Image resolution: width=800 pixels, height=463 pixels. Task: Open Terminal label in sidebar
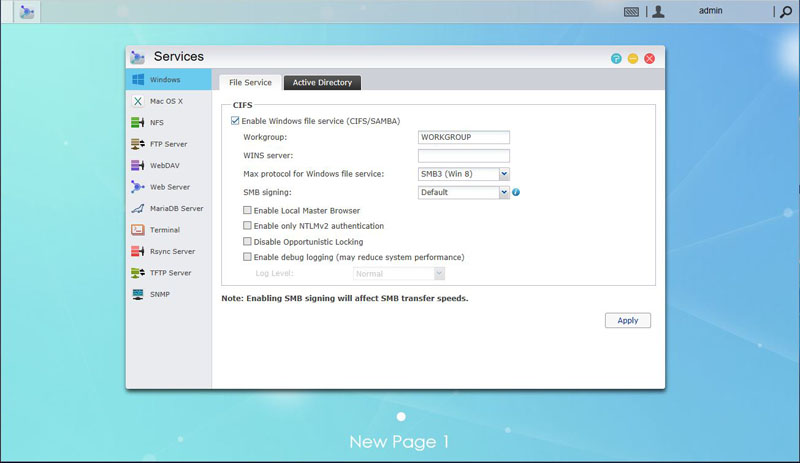click(165, 230)
